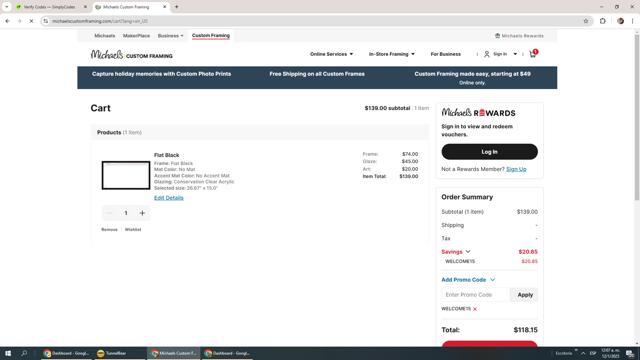Open Edit Details for Flat Black
Image resolution: width=640 pixels, height=360 pixels.
click(169, 198)
